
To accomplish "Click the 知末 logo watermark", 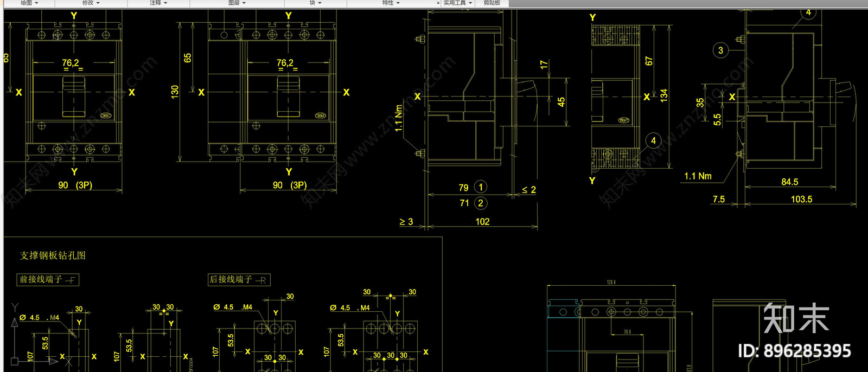I will (x=796, y=318).
